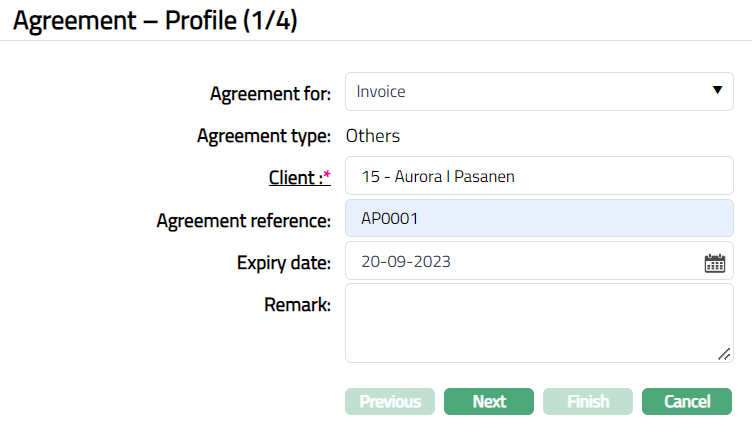Cancel the agreement wizard
Image resolution: width=752 pixels, height=433 pixels.
coord(687,402)
